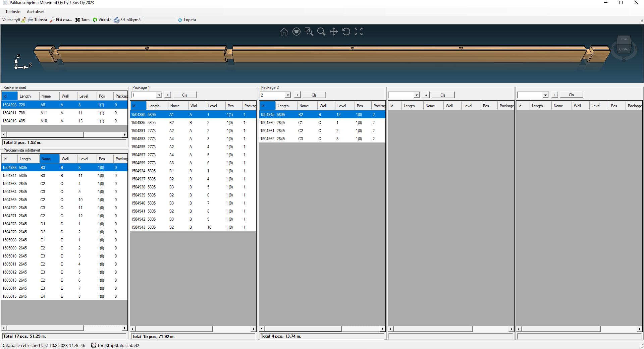Select the zoom window tool
The width and height of the screenshot is (644, 349).
309,32
